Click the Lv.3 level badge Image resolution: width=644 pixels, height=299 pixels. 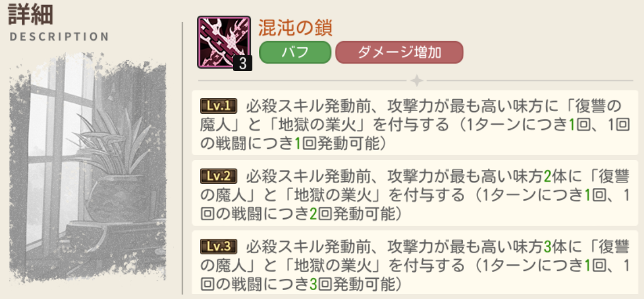click(218, 246)
